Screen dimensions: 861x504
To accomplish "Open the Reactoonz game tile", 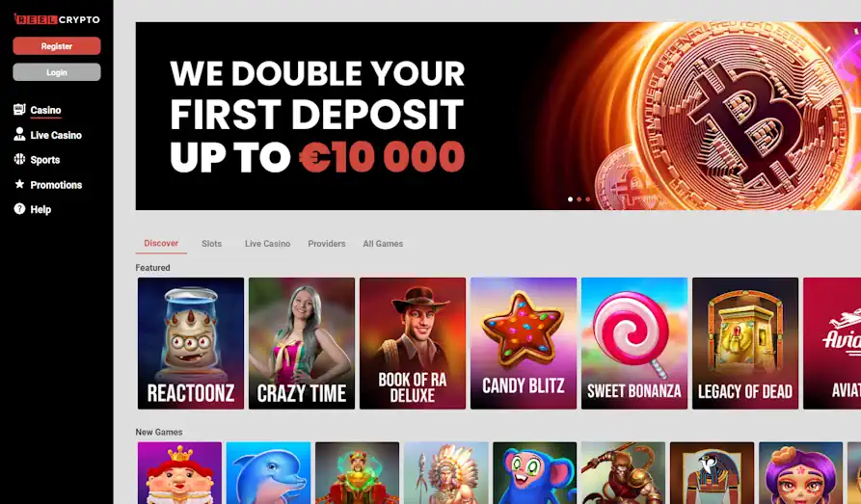I will [x=191, y=343].
